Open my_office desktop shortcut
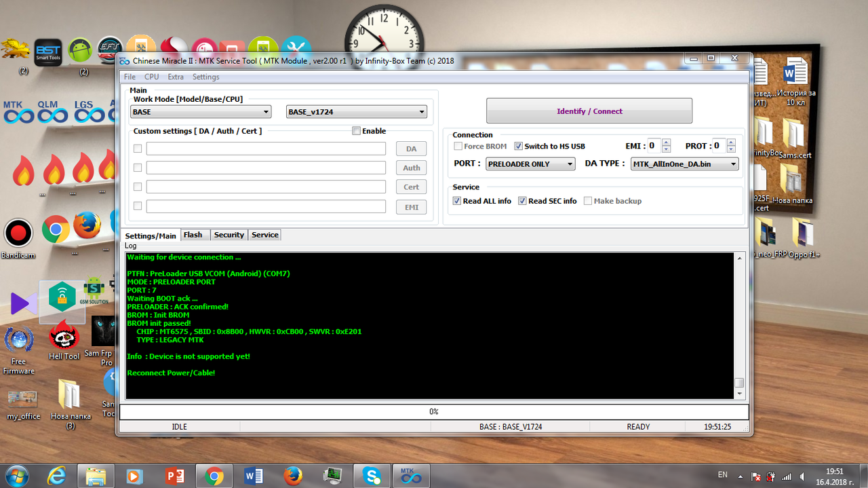The width and height of the screenshot is (868, 488). tap(23, 405)
